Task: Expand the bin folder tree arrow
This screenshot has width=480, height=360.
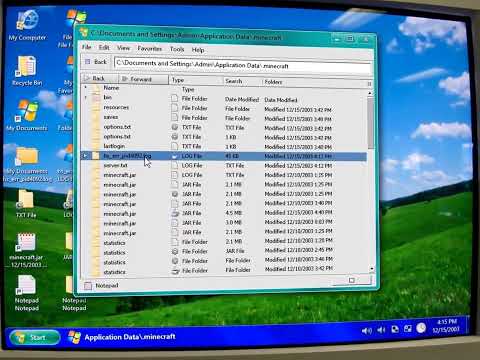Action: (x=86, y=97)
